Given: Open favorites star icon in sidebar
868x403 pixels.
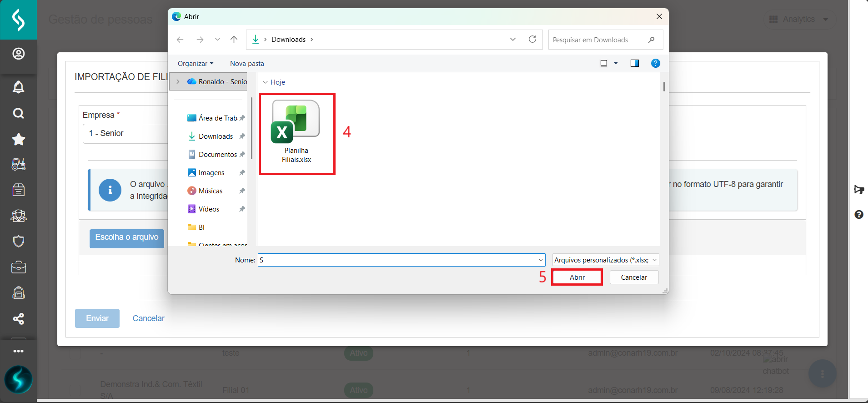Looking at the screenshot, I should tap(18, 139).
